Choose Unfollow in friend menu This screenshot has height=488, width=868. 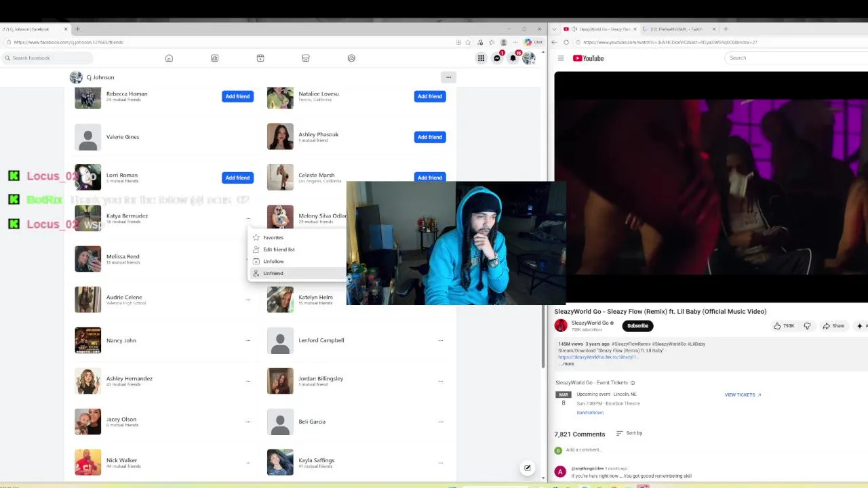pyautogui.click(x=297, y=262)
